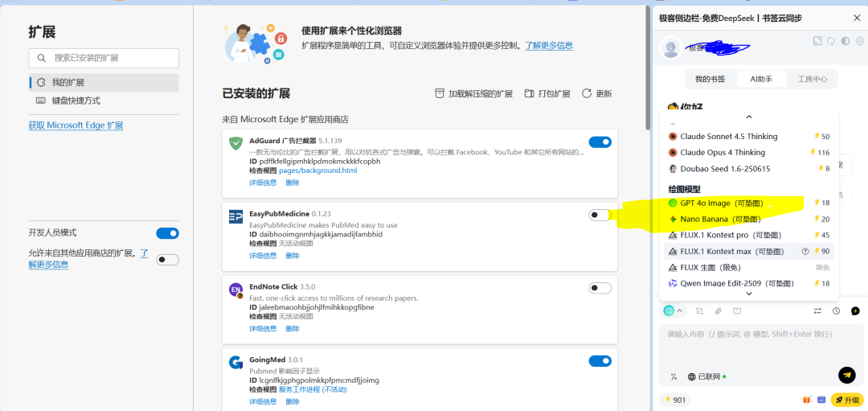Choose GPT 4o Image drawing model
The width and height of the screenshot is (868, 411).
click(749, 203)
